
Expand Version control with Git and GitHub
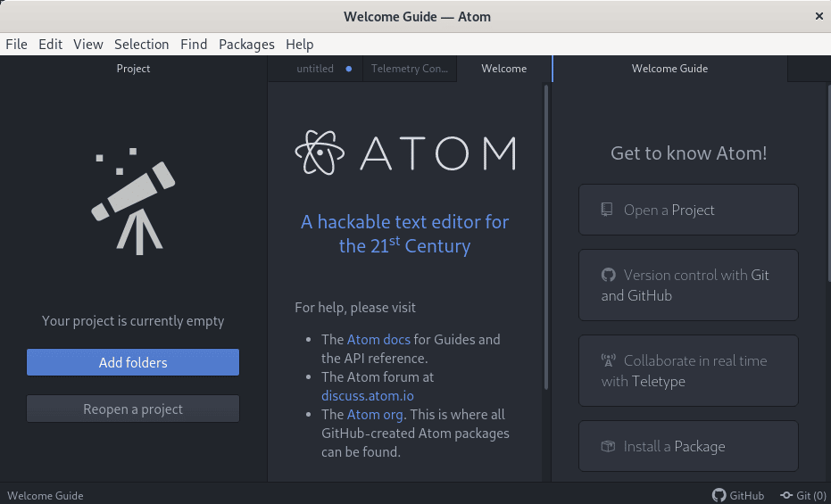pos(688,285)
